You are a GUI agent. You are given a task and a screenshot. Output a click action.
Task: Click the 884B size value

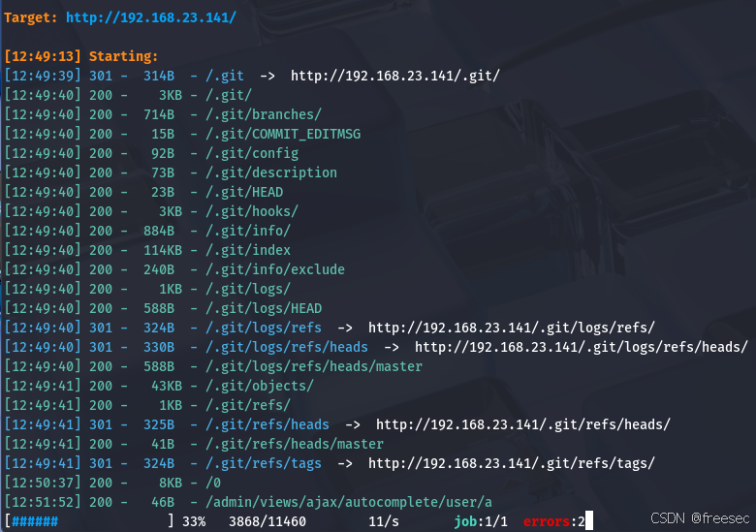[159, 231]
